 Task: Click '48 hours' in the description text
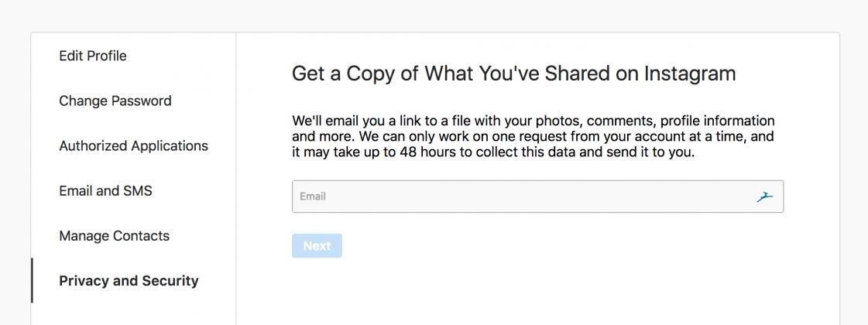click(x=427, y=152)
